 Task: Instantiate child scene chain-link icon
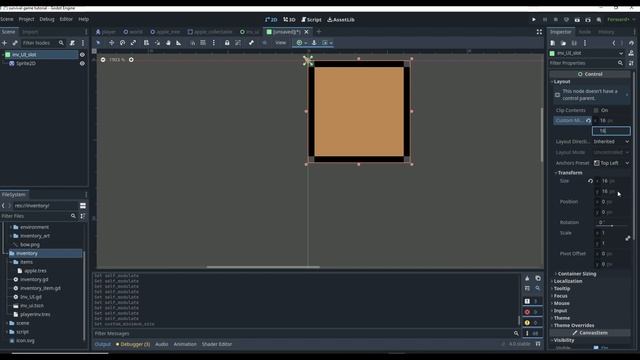15,43
